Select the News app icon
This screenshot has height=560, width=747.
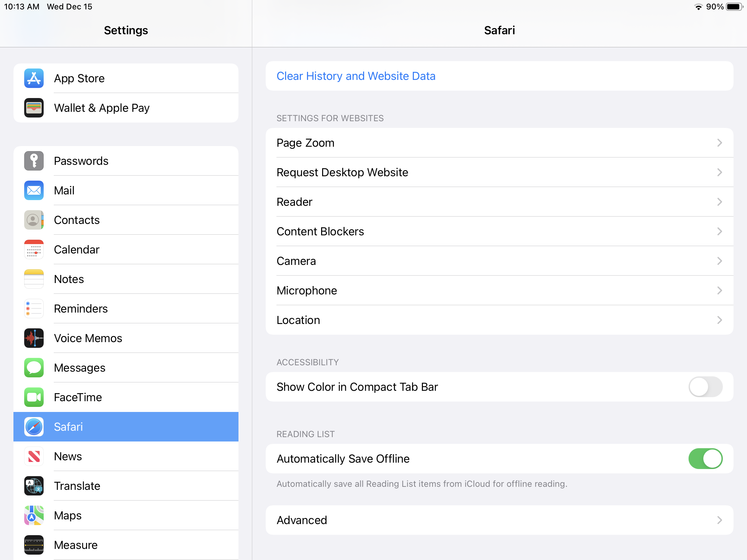(x=34, y=456)
